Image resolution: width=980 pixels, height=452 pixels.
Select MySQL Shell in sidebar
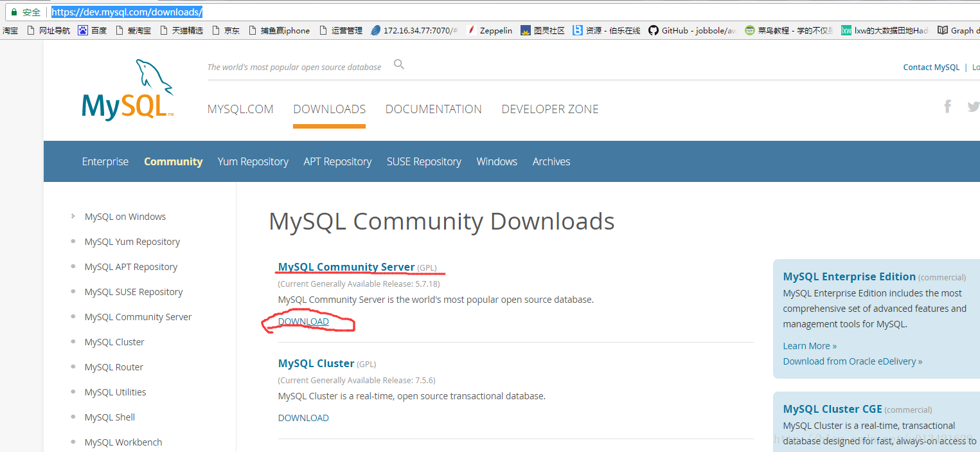click(110, 417)
